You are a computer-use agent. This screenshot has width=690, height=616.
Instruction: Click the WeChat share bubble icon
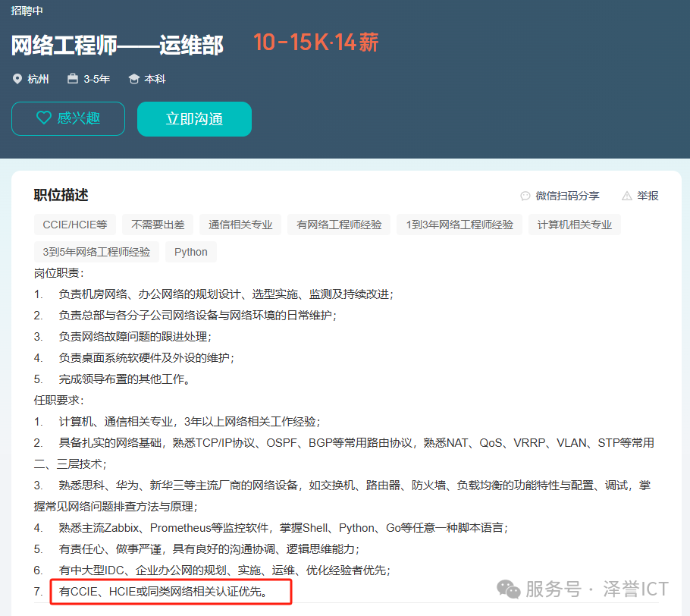[525, 196]
